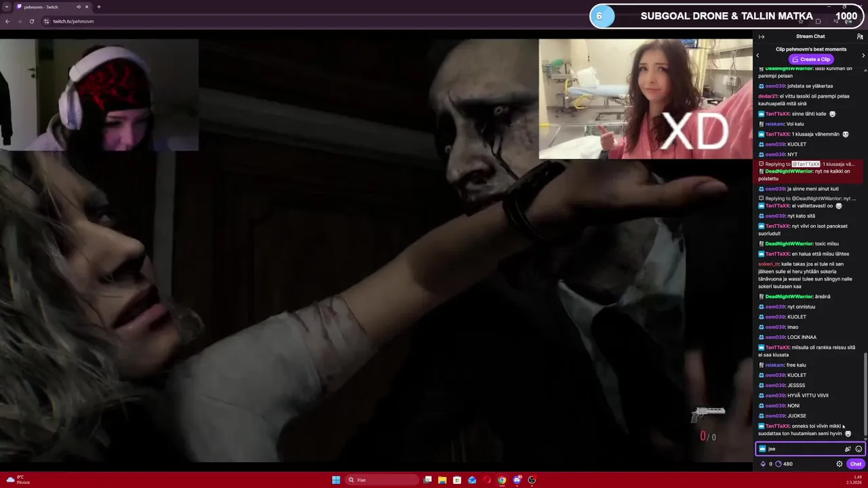
Task: Open user sokeri_tt from chat
Action: click(769, 264)
